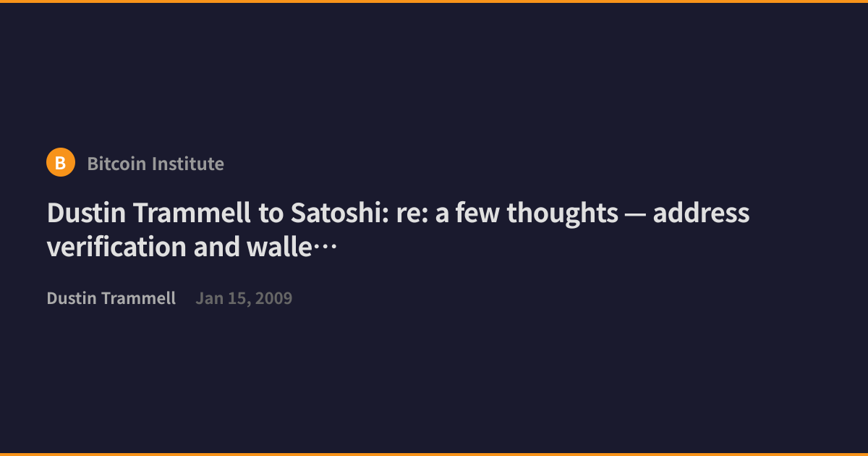Open the Dustin Trammell to Satoshi headline
The width and height of the screenshot is (868, 456).
(x=398, y=230)
